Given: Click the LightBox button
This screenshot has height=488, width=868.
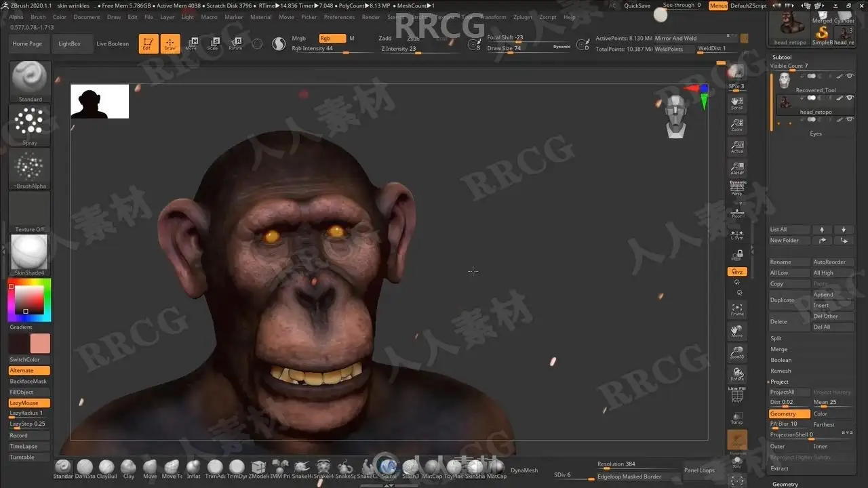Looking at the screenshot, I should click(69, 44).
